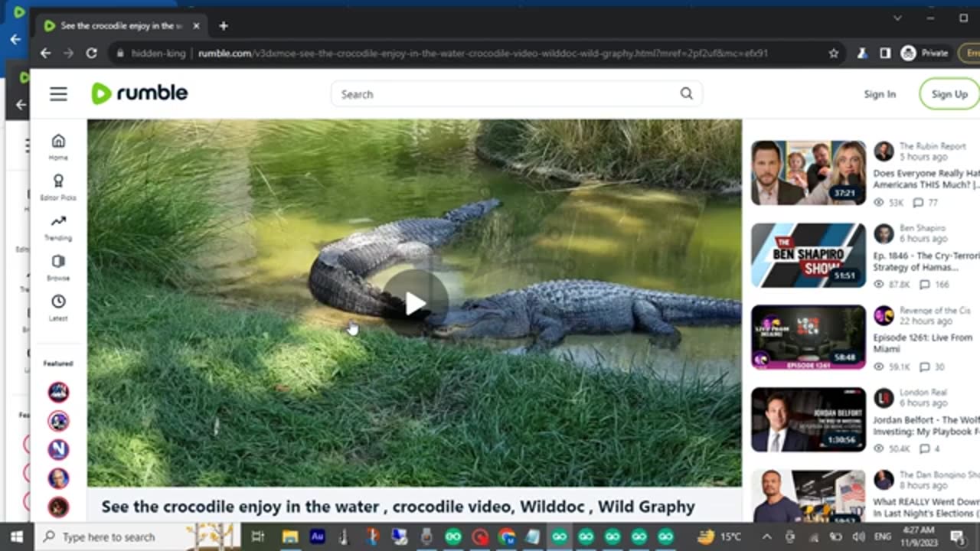Show hidden system tray icons
This screenshot has width=980, height=551.
[x=767, y=536]
